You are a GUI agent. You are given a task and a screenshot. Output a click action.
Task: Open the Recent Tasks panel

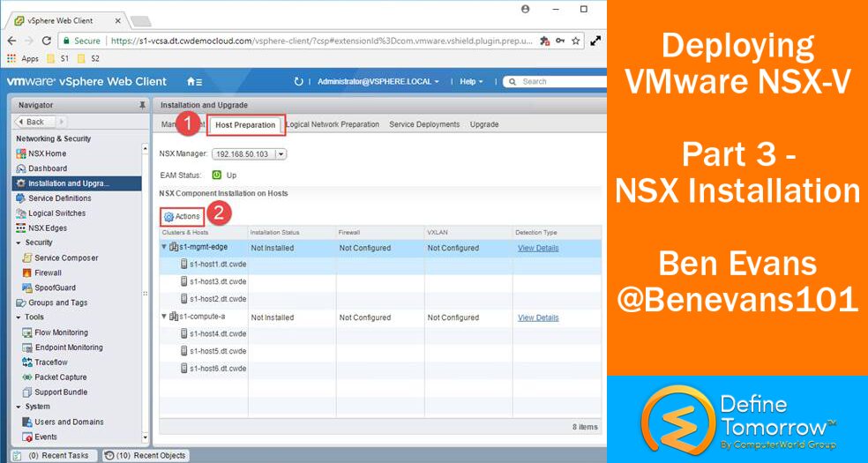tap(54, 455)
